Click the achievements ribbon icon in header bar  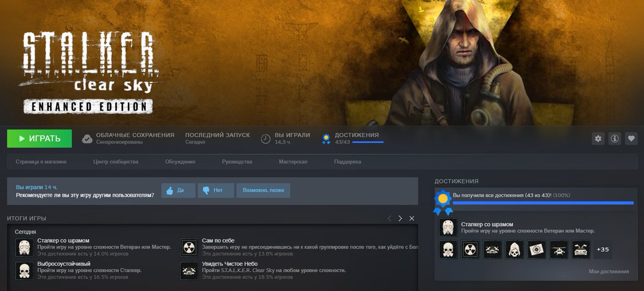pos(326,139)
